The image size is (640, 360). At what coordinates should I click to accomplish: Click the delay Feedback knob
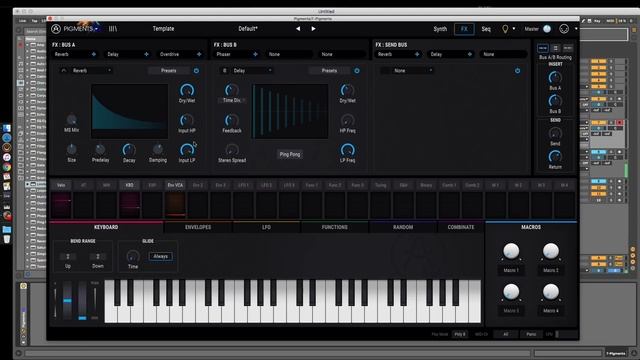[231, 120]
